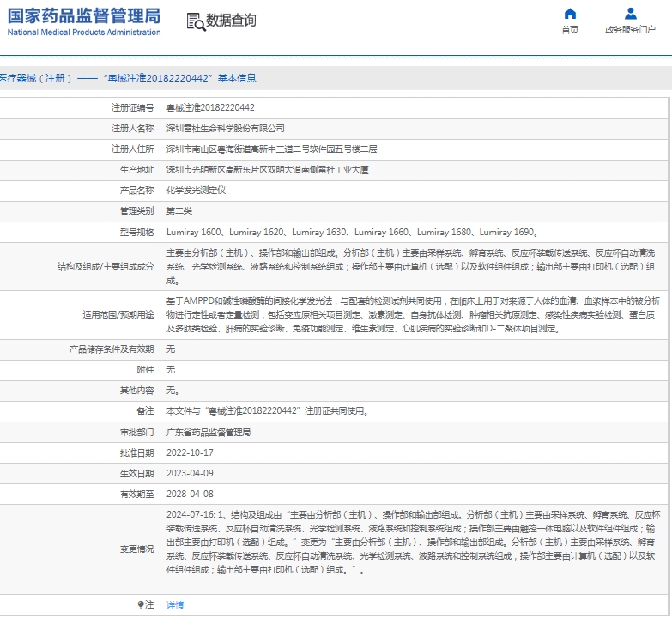Click National Medical Products Administration text
The width and height of the screenshot is (672, 619).
click(84, 32)
